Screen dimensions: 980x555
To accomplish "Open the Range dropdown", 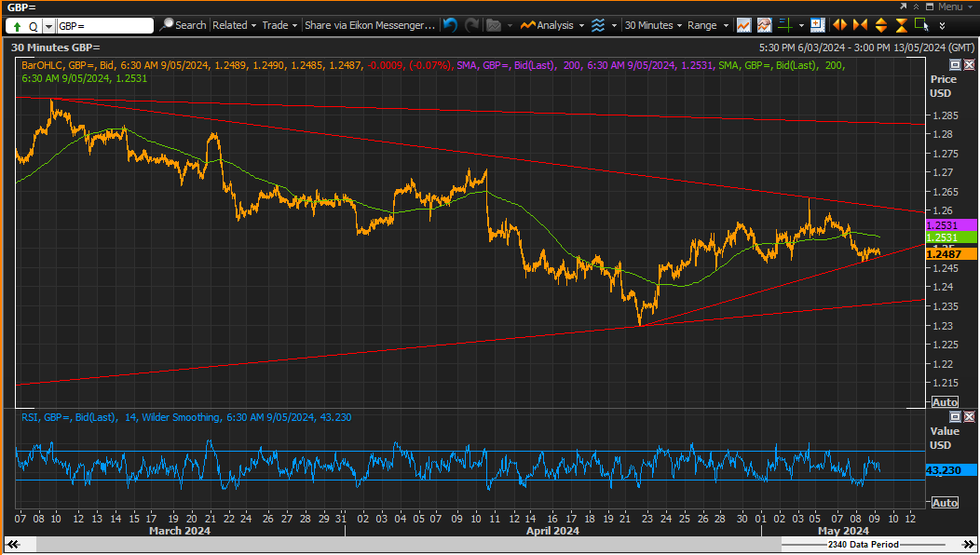I will tap(708, 25).
